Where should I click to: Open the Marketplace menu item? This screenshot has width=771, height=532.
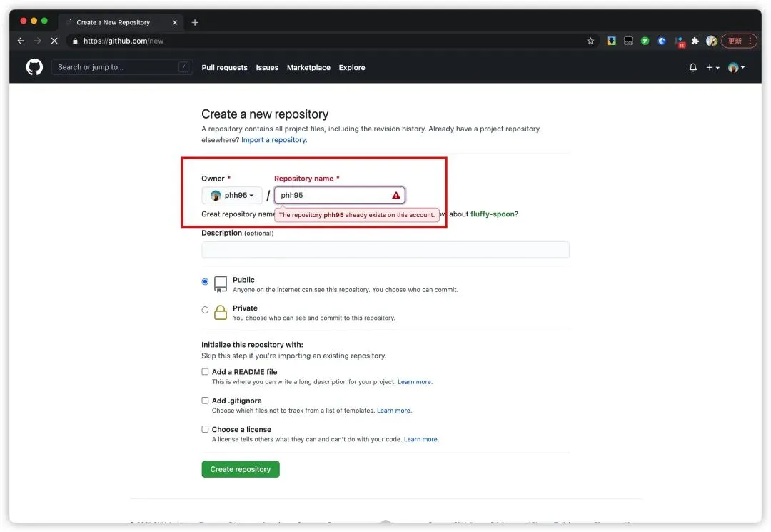pos(308,68)
